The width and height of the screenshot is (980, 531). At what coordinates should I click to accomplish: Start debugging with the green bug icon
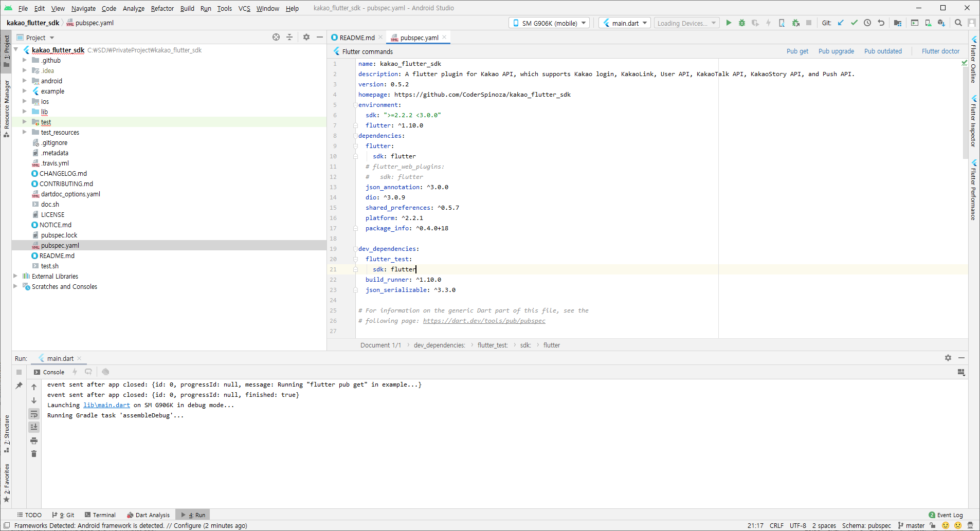[742, 23]
